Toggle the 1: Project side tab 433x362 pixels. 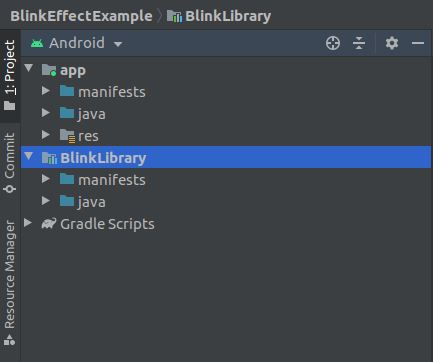coord(10,75)
